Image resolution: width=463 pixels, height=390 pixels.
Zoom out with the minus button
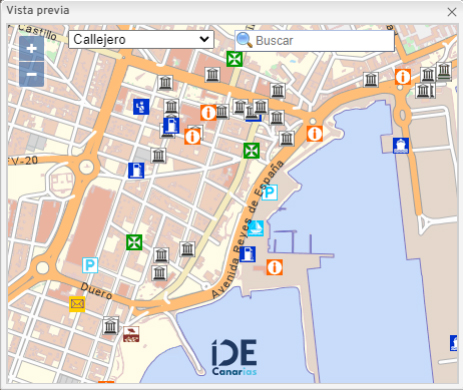[32, 74]
